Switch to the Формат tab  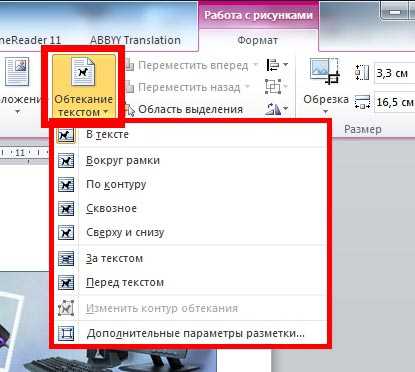coord(257,41)
